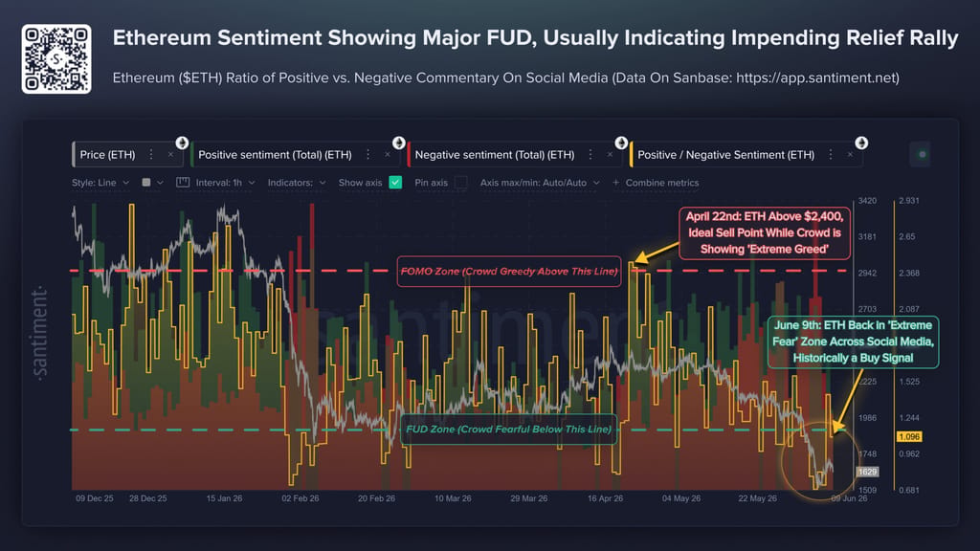Enable the Pin axis checkbox

point(461,183)
